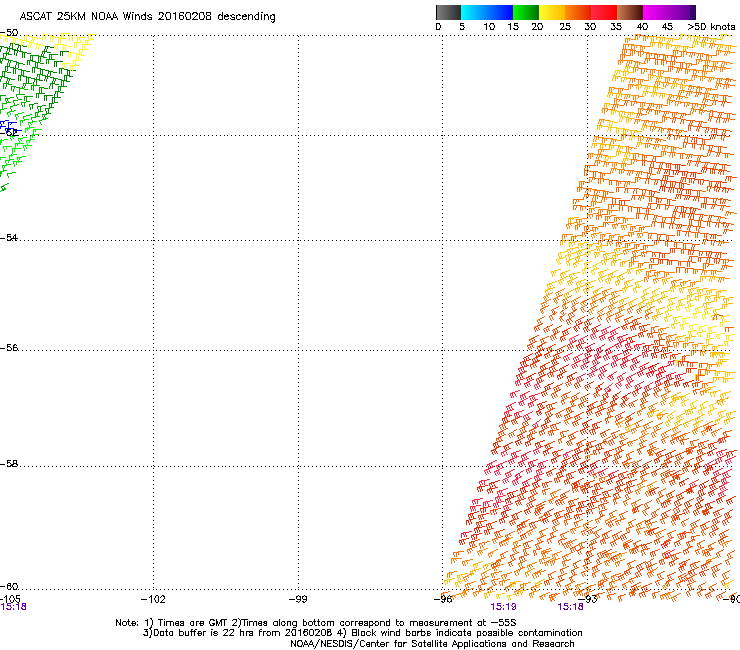Click the '-54' latitude label
The height and width of the screenshot is (650, 740).
tap(9, 237)
